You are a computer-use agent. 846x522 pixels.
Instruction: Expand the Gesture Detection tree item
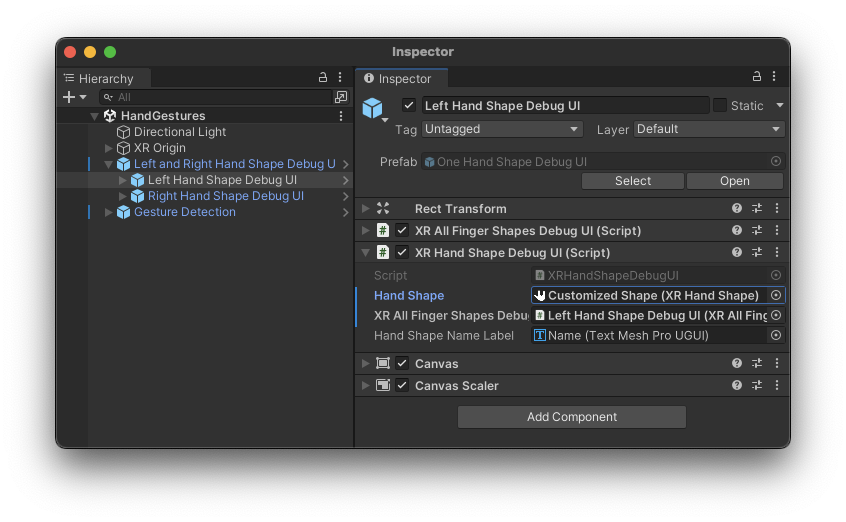click(x=109, y=212)
